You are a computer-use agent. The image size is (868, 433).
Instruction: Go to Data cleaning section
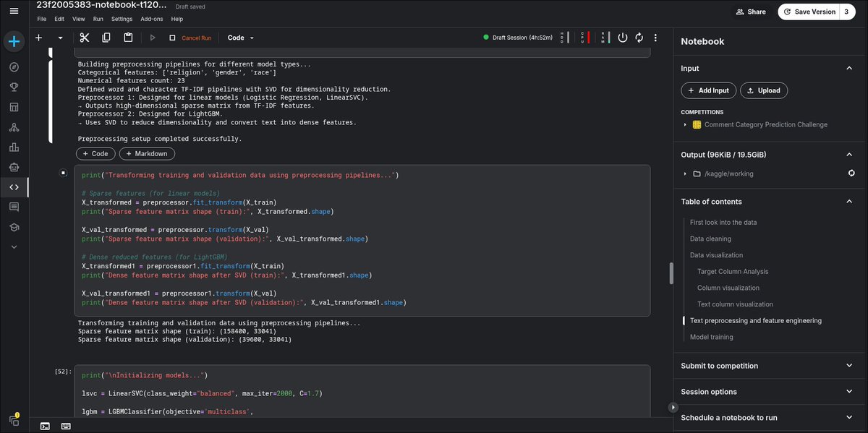point(710,239)
